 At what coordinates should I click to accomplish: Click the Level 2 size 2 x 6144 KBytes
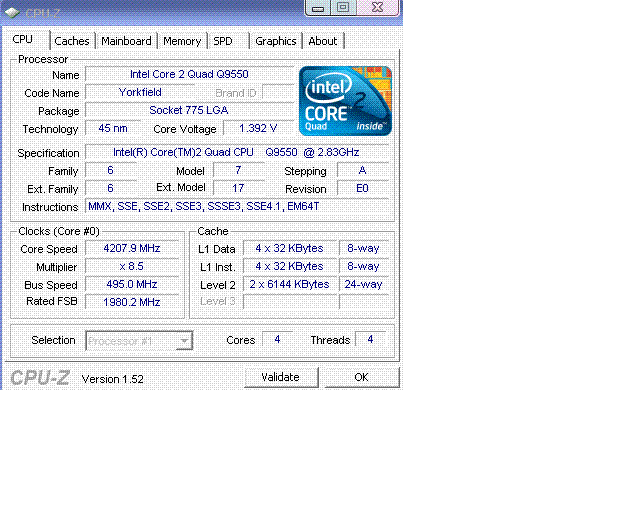pos(290,285)
